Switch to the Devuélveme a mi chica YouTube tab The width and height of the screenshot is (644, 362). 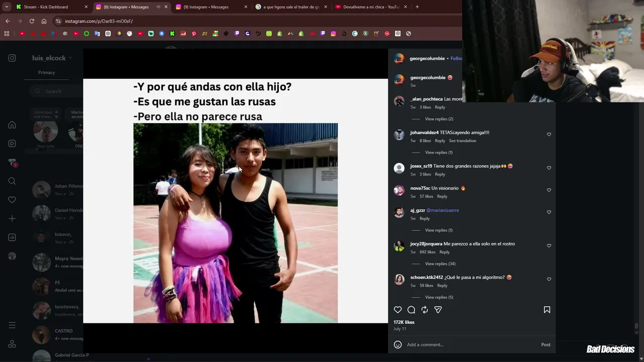click(371, 7)
